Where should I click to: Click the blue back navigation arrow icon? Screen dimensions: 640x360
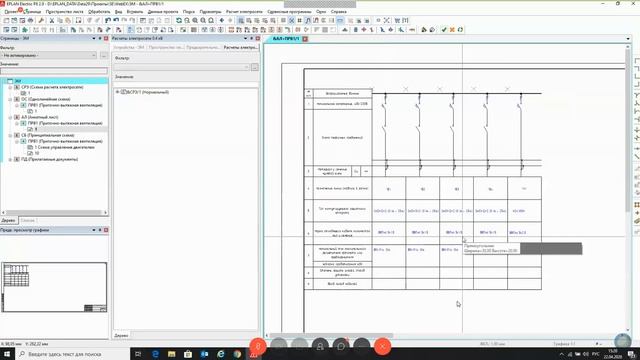click(x=222, y=20)
